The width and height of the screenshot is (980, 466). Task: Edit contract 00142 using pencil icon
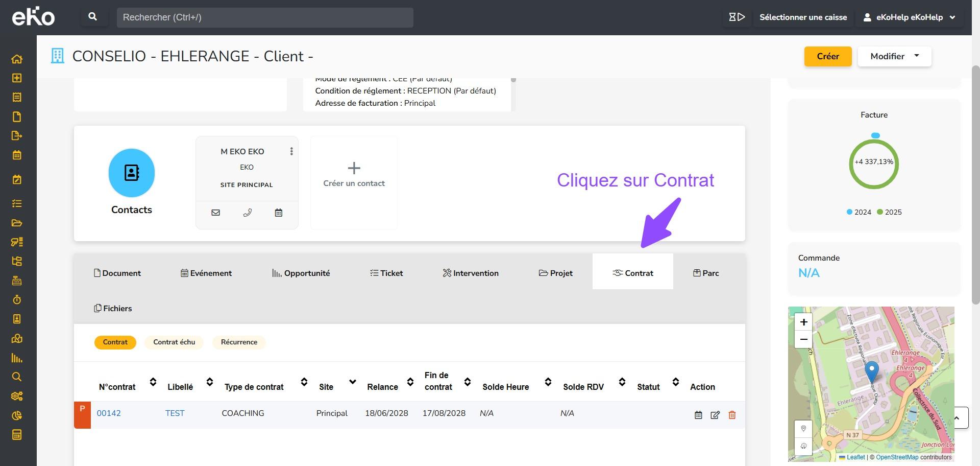point(715,415)
